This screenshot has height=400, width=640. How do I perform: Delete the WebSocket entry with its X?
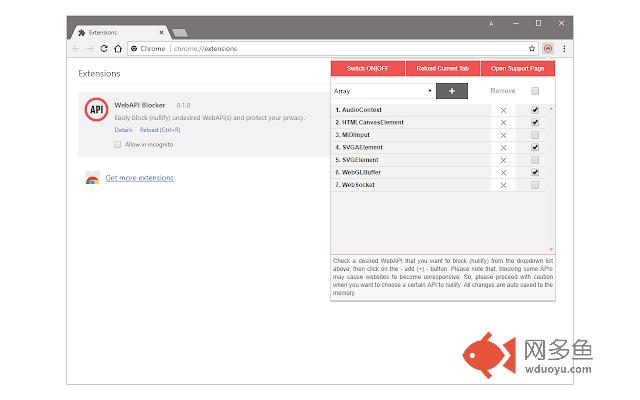click(503, 185)
